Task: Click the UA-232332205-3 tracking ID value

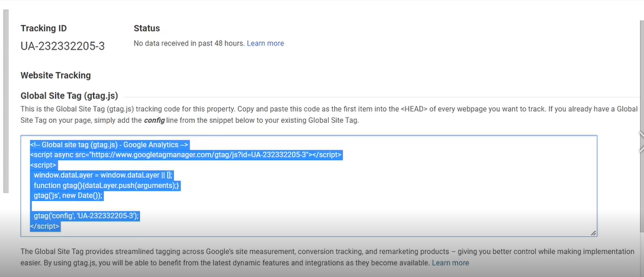Action: pos(62,46)
